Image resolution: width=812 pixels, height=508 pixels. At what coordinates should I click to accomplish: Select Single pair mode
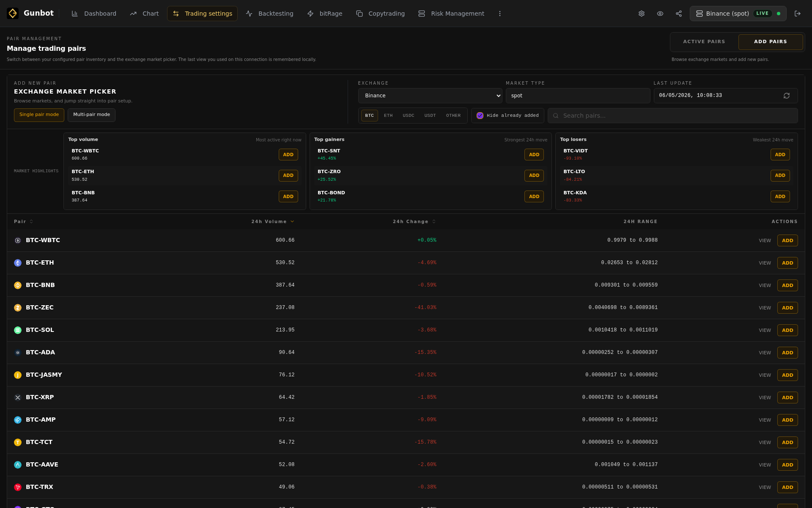[x=39, y=115]
